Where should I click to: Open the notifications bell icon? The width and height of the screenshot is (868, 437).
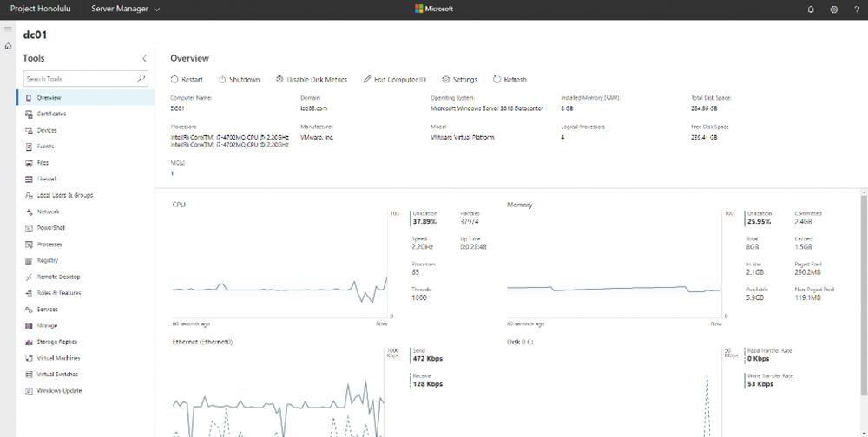point(811,10)
